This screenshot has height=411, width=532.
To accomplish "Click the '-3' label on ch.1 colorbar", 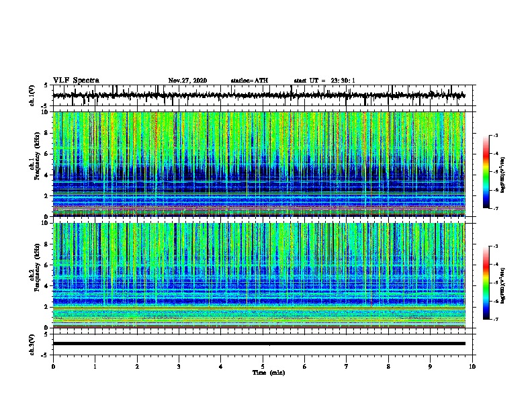I will [x=496, y=135].
